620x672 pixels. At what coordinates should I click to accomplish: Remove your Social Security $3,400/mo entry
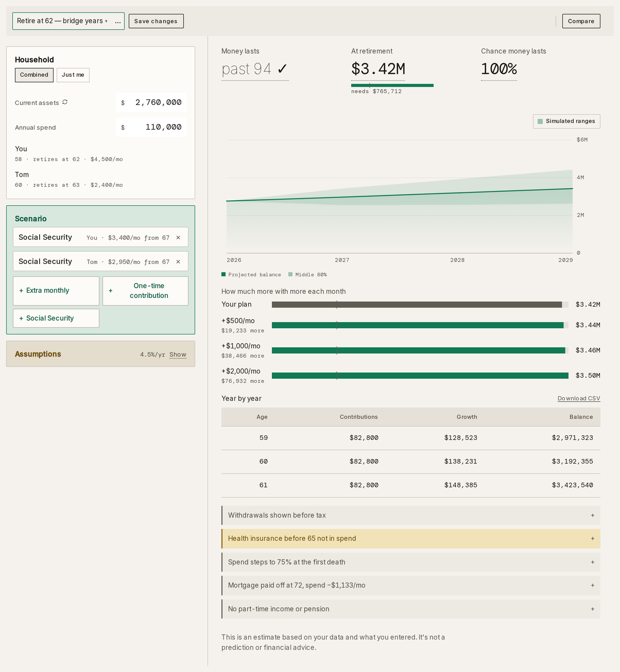click(178, 238)
